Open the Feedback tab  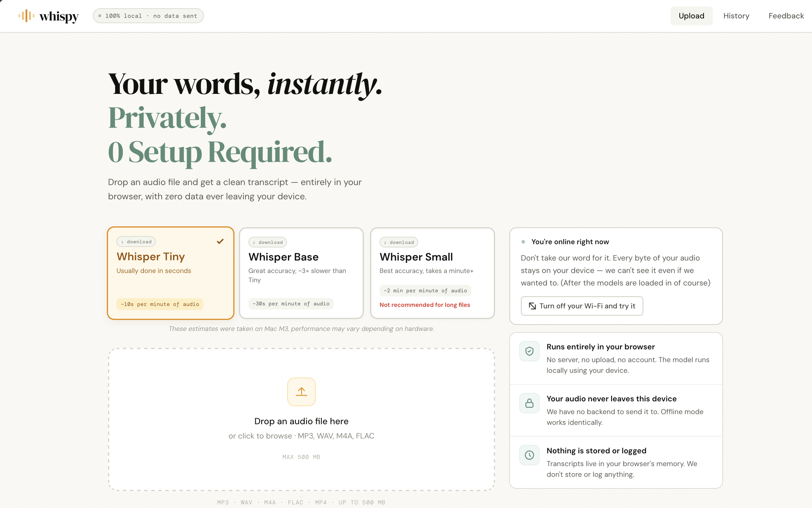pyautogui.click(x=786, y=16)
